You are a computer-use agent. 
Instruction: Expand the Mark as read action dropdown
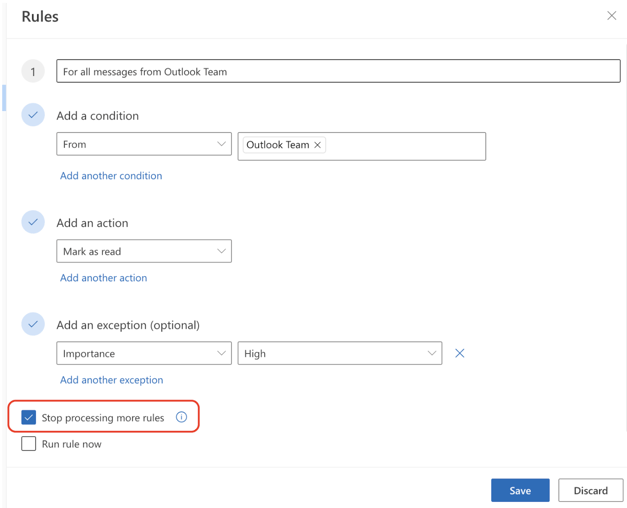click(144, 252)
